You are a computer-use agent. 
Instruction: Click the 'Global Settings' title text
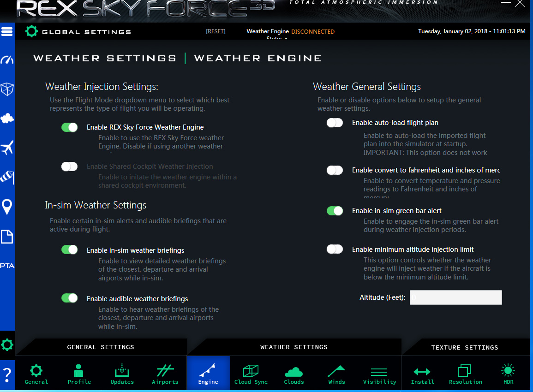coord(87,32)
